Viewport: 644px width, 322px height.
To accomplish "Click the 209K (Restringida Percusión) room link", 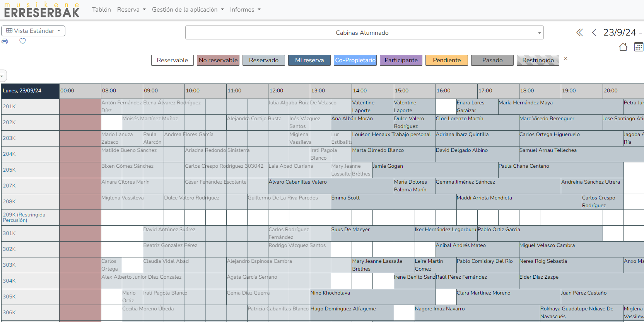I will pyautogui.click(x=24, y=217).
